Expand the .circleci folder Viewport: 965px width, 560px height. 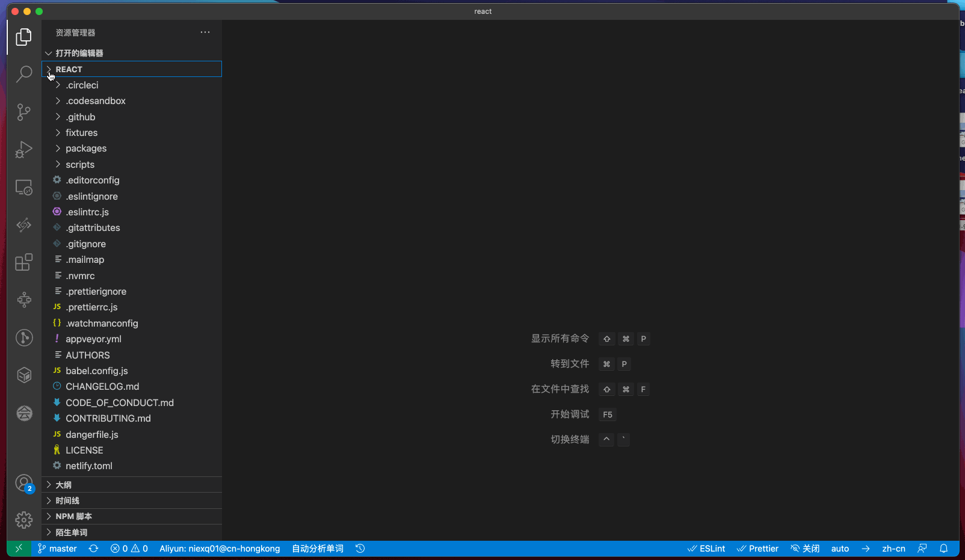pyautogui.click(x=132, y=85)
